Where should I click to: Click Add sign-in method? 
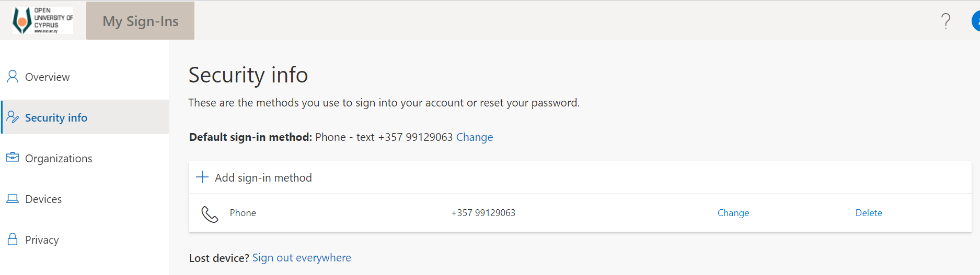pos(263,177)
